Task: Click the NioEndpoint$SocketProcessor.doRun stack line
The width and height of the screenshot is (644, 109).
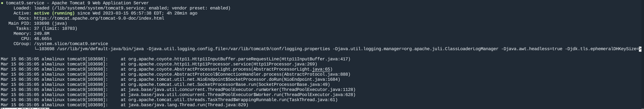Action: click(x=230, y=79)
